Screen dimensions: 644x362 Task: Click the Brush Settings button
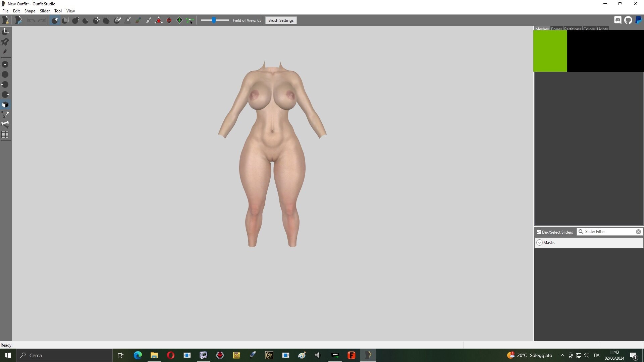pos(281,20)
